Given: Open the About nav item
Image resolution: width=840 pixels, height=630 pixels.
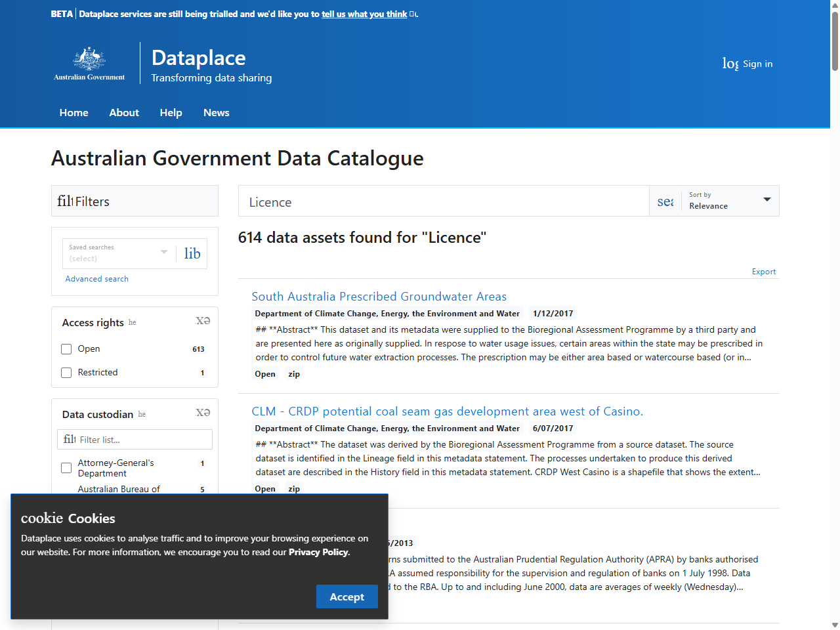Looking at the screenshot, I should (x=124, y=113).
